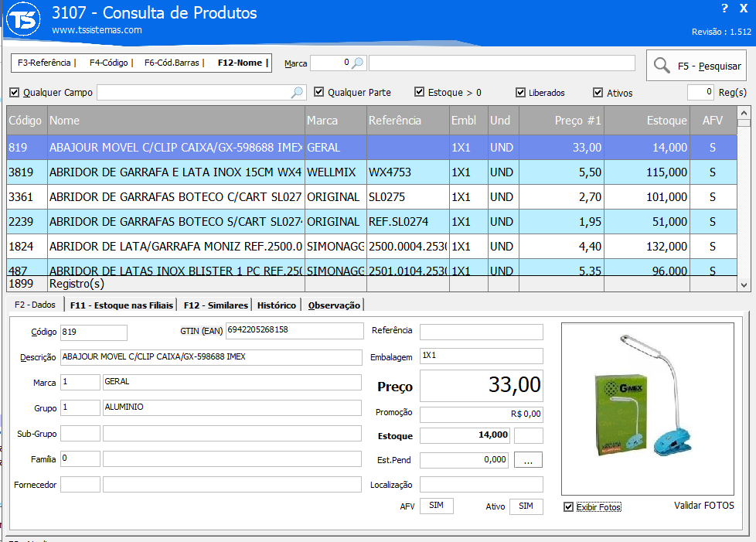The width and height of the screenshot is (756, 542).
Task: Toggle the Liberados filter checkbox
Action: (x=520, y=93)
